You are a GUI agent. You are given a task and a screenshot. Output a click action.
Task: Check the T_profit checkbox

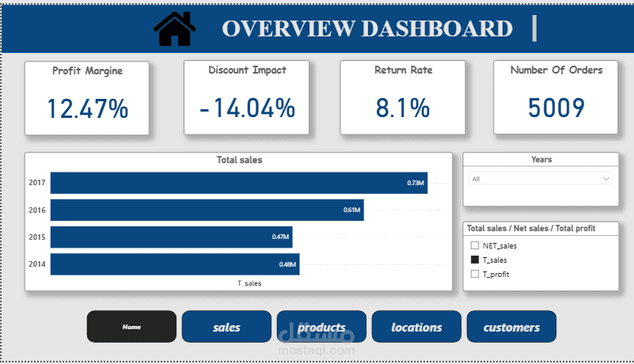[x=475, y=274]
